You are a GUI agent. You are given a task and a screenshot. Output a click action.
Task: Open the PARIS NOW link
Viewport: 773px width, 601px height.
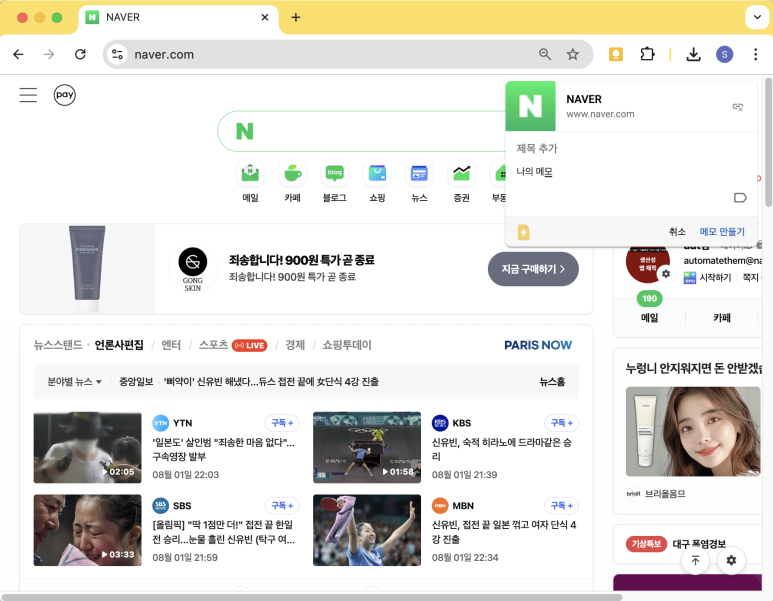[x=538, y=345]
